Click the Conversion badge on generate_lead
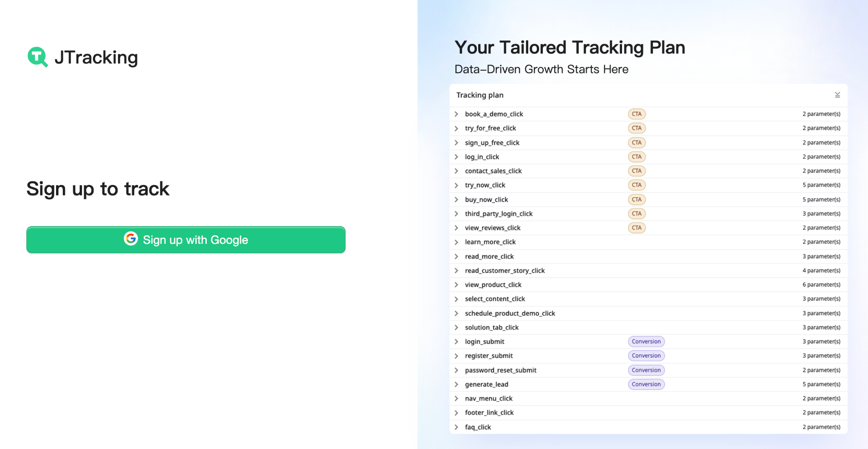The image size is (868, 449). 646,384
